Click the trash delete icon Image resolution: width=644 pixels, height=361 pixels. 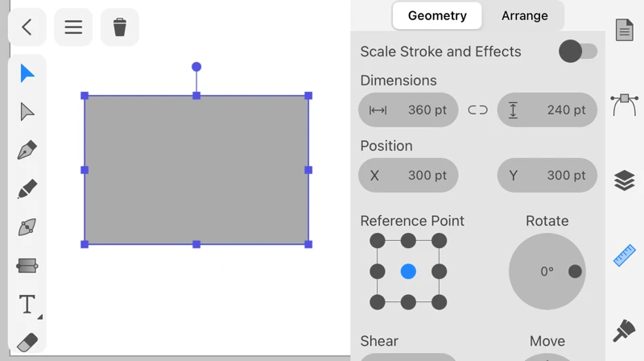(x=120, y=27)
